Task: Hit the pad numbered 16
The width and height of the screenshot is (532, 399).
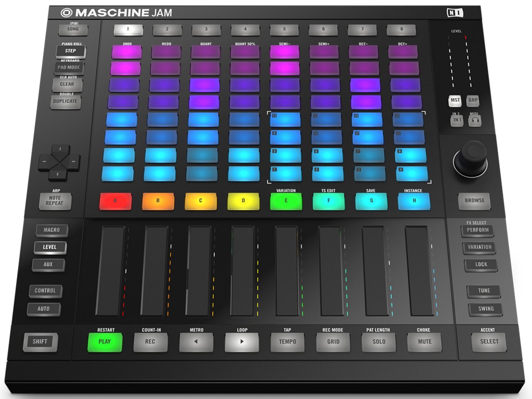Action: [408, 120]
